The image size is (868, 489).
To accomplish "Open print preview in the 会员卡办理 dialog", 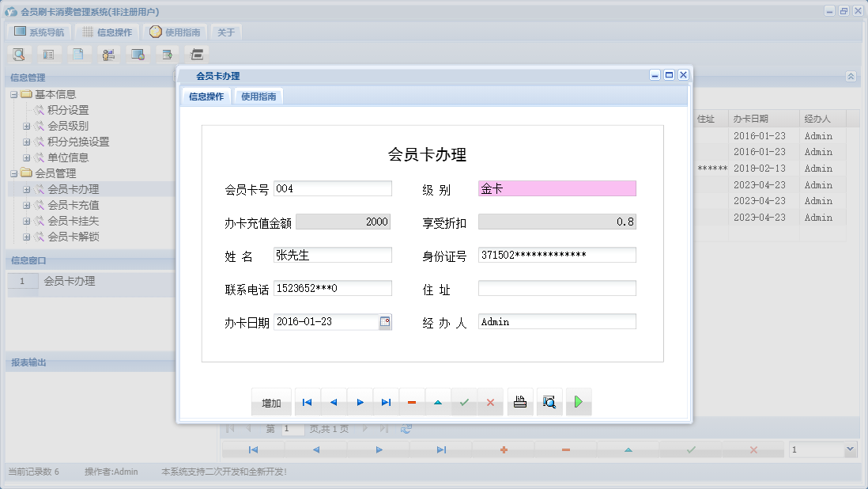I will (x=549, y=401).
